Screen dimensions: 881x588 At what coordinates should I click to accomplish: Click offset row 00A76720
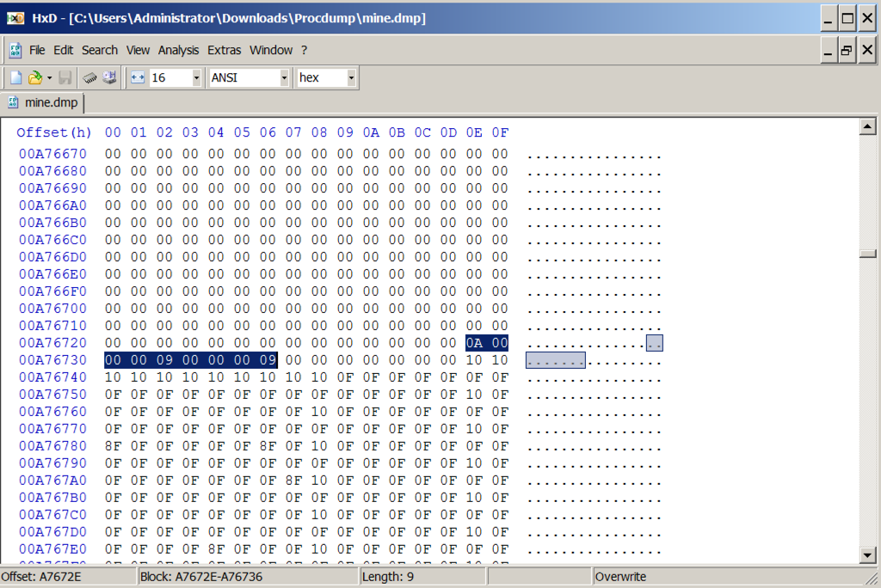point(52,343)
